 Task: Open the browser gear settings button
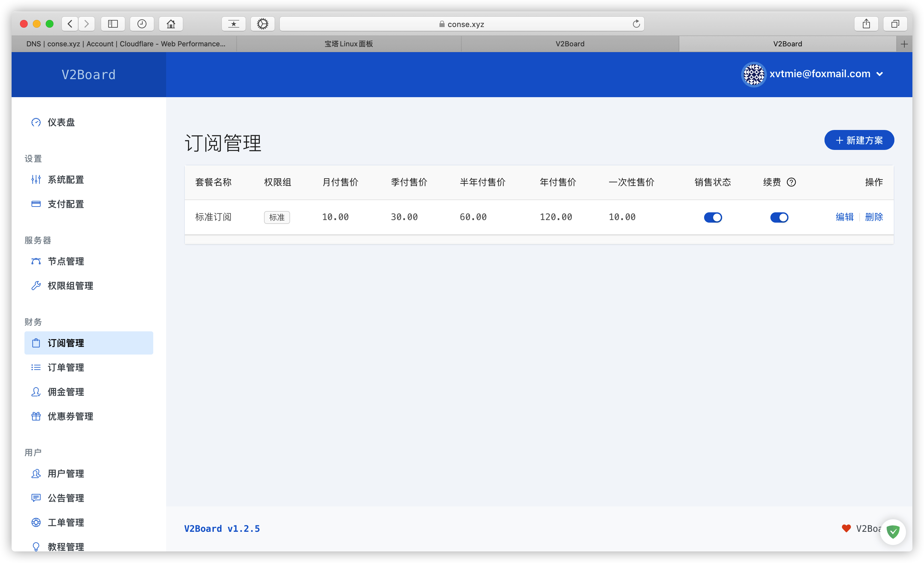pos(262,24)
